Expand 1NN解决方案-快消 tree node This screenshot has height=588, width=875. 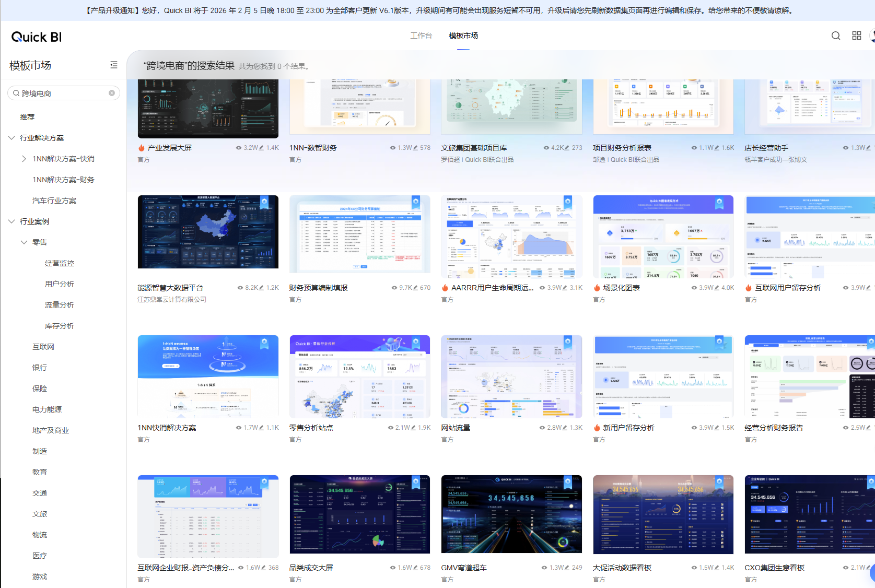click(24, 159)
